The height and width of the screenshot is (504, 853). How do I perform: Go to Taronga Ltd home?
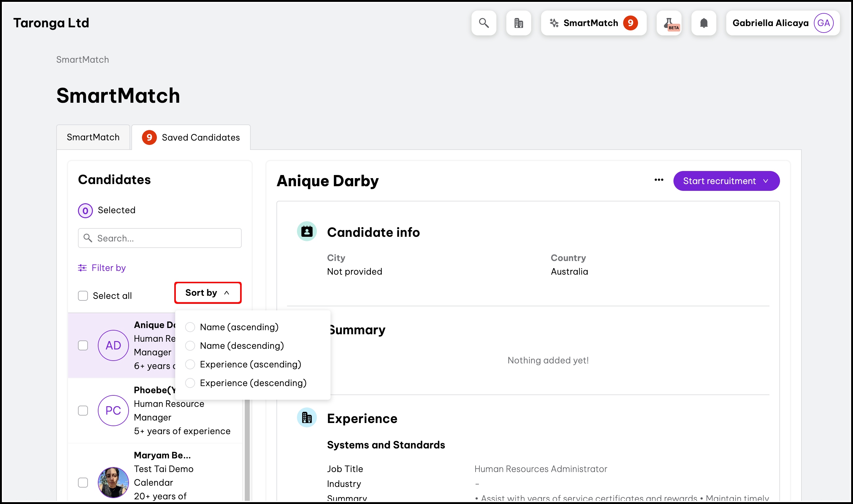[51, 23]
